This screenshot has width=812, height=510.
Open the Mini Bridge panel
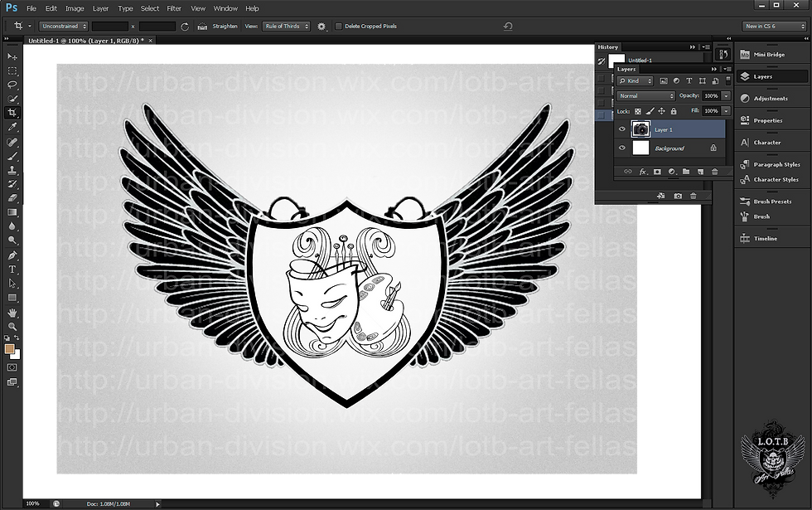(x=771, y=55)
